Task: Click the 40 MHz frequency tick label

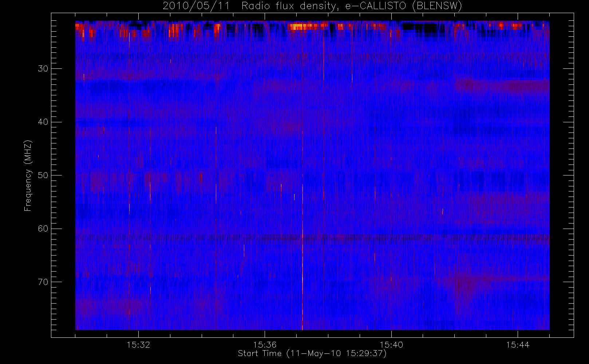Action: [43, 122]
